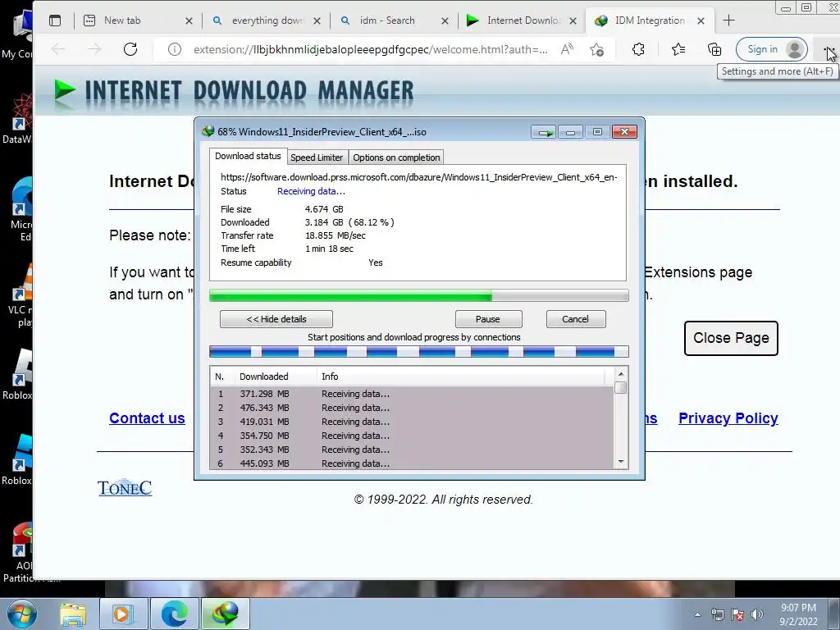Open File Explorer from the taskbar
Viewport: 840px width, 630px height.
[x=73, y=614]
